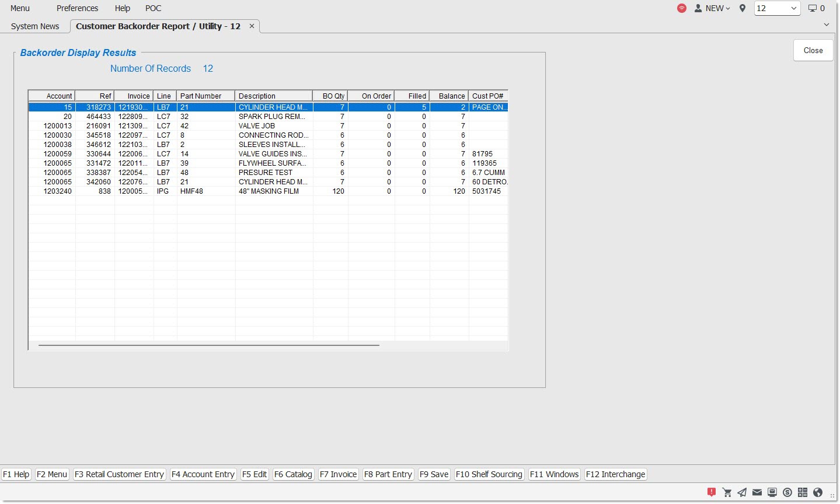Click the red alert notification icon
This screenshot has height=504, width=840.
(x=711, y=492)
